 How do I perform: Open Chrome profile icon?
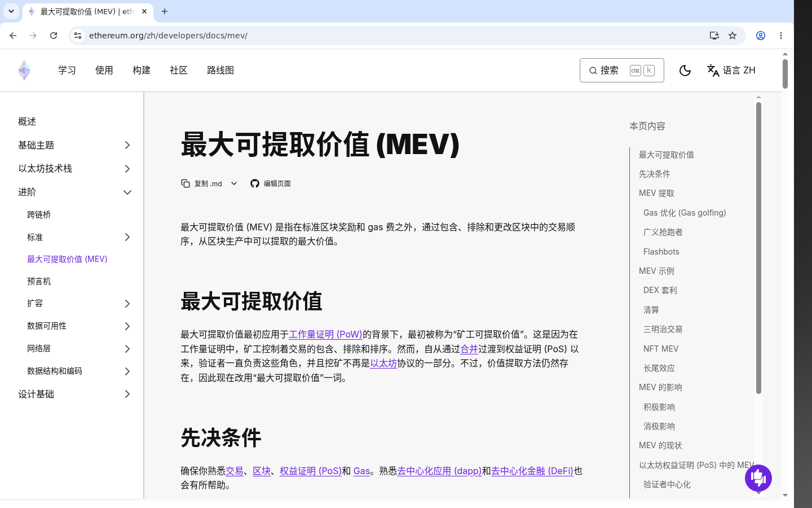click(761, 36)
